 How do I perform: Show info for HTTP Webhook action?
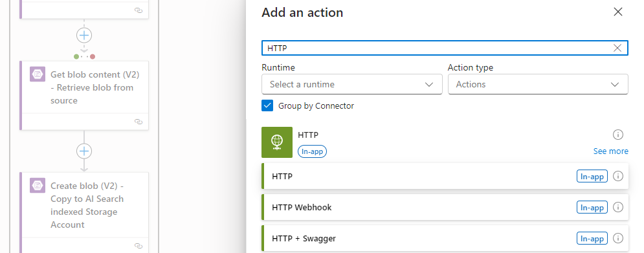[617, 208]
